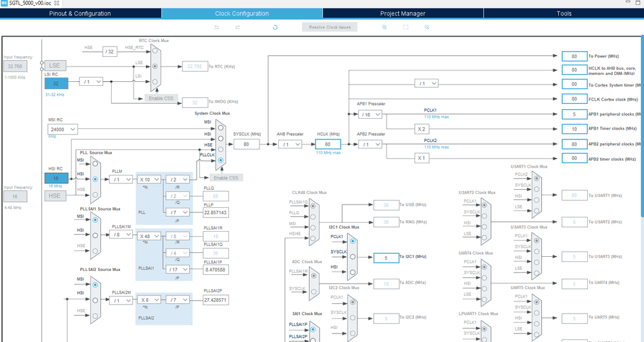Click the Resolve Clock Issues button
644x342 pixels.
(x=330, y=27)
